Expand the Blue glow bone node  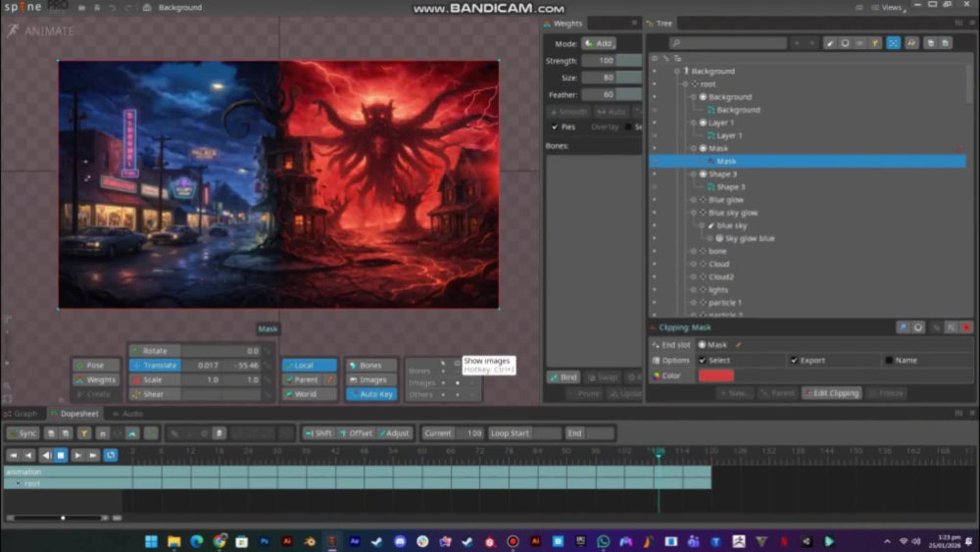pyautogui.click(x=693, y=200)
